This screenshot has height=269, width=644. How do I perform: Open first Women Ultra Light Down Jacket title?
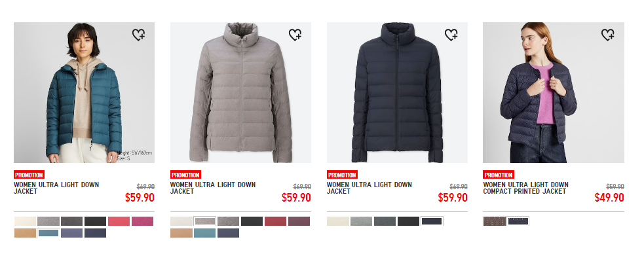point(56,188)
